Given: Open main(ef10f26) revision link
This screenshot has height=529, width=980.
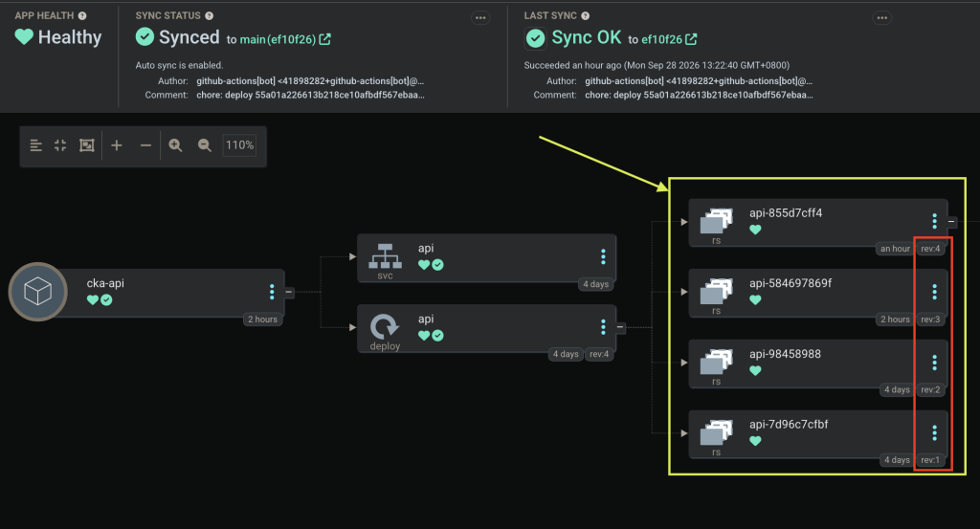Looking at the screenshot, I should (x=278, y=39).
